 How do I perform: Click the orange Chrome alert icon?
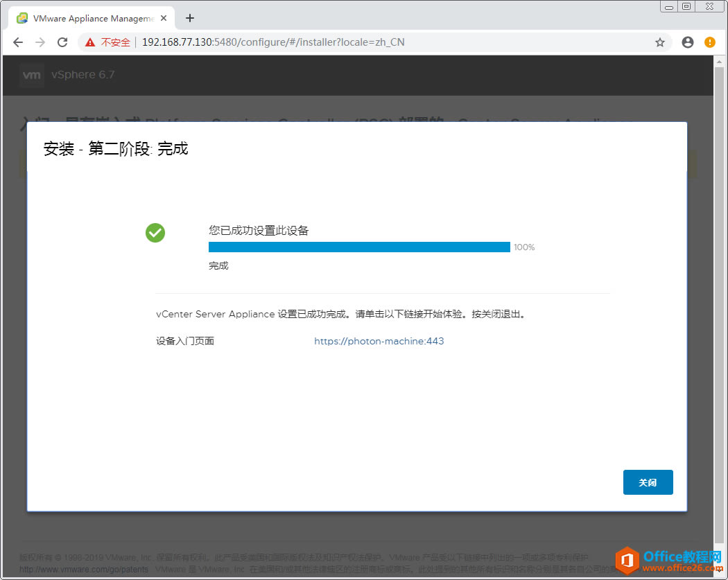tap(710, 42)
